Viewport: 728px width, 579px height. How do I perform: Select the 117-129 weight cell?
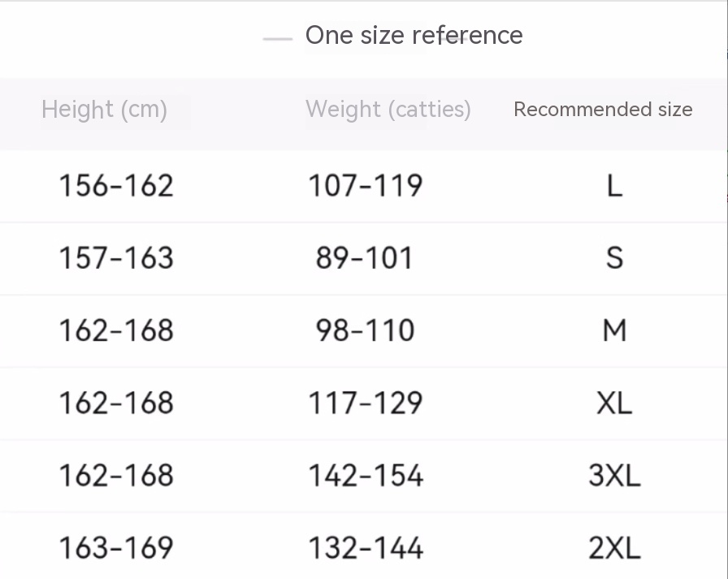pos(366,403)
